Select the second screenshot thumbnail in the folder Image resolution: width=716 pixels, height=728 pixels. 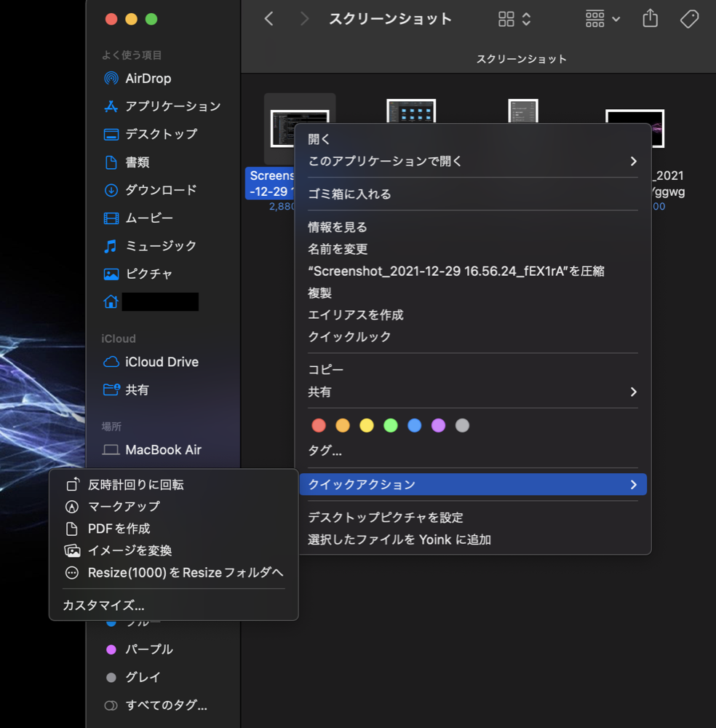coord(411,111)
